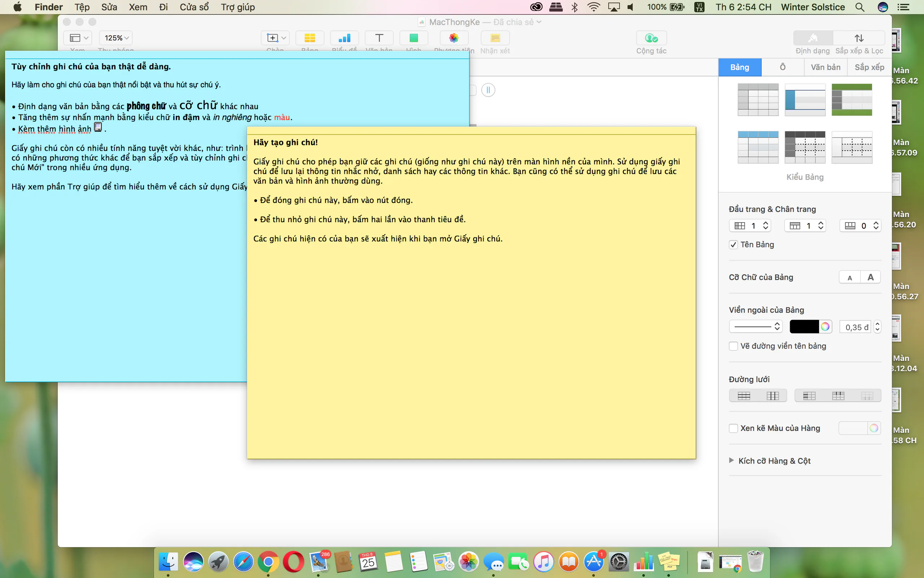Increase table font size with large A
The image size is (924, 578).
pos(871,277)
